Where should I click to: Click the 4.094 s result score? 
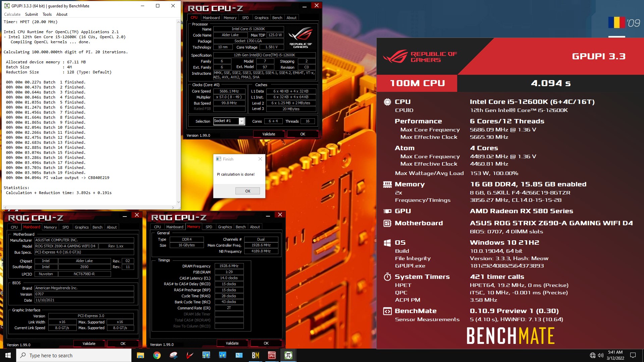click(x=550, y=83)
